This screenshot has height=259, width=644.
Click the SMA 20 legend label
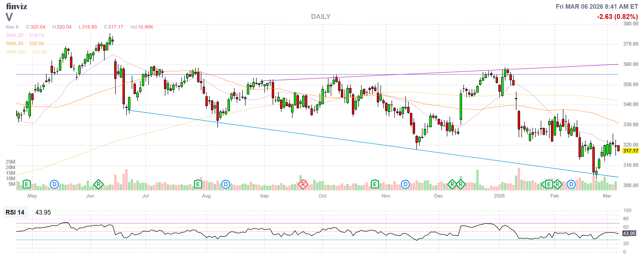[15, 35]
